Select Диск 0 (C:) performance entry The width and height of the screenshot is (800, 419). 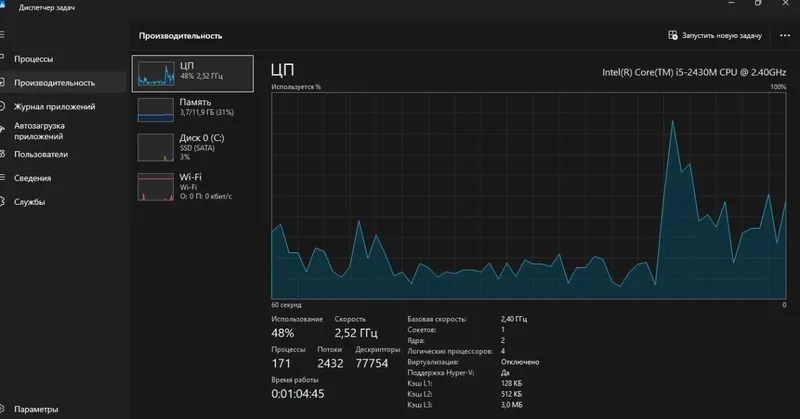pyautogui.click(x=192, y=147)
